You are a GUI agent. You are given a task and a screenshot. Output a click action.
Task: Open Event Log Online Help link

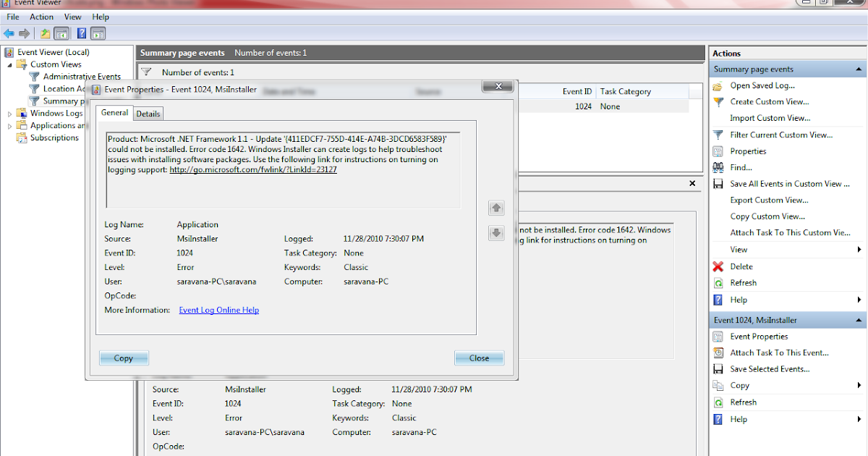pos(219,310)
